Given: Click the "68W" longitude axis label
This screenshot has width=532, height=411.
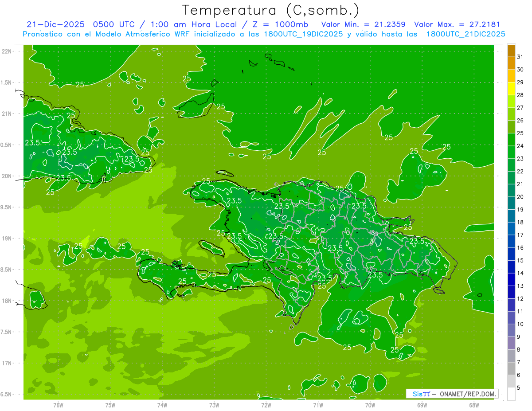Looking at the screenshot, I should pyautogui.click(x=474, y=405).
